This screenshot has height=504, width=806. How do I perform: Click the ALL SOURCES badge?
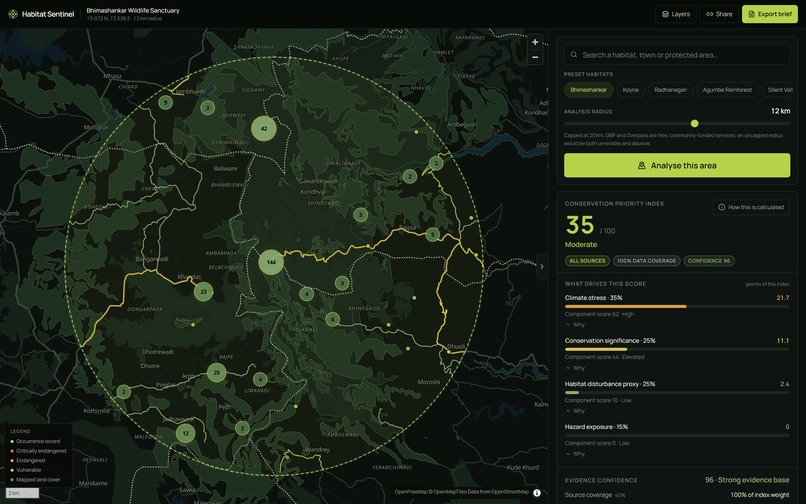(x=587, y=261)
